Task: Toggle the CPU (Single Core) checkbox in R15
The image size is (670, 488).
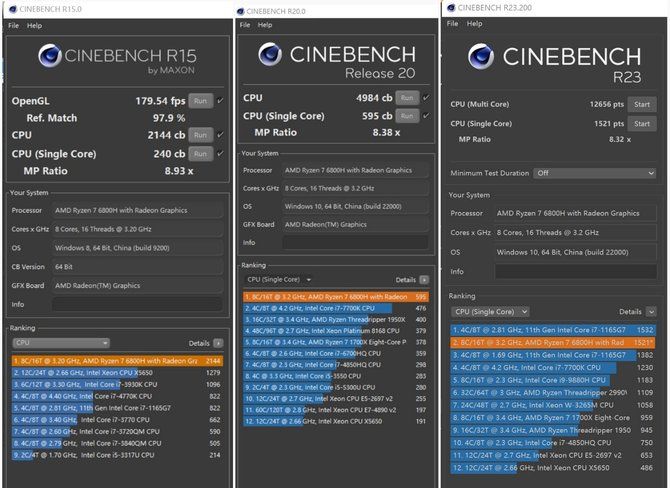Action: 219,153
